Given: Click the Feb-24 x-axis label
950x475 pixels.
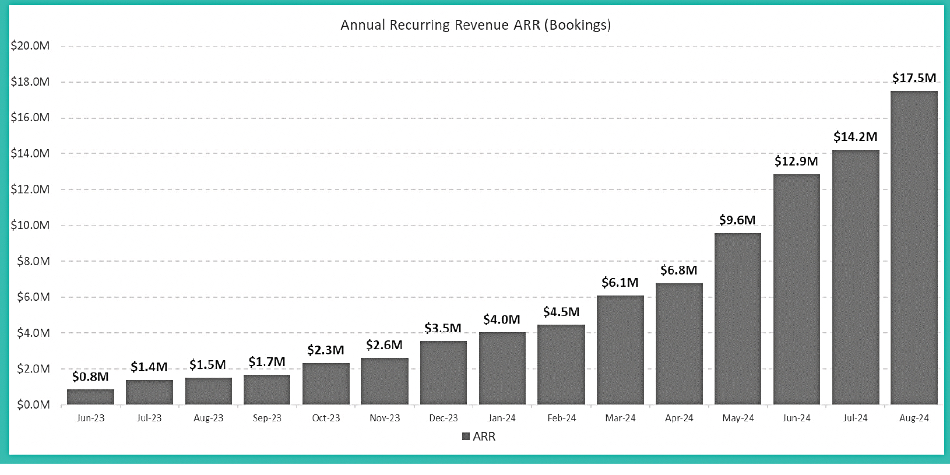Looking at the screenshot, I should [561, 417].
